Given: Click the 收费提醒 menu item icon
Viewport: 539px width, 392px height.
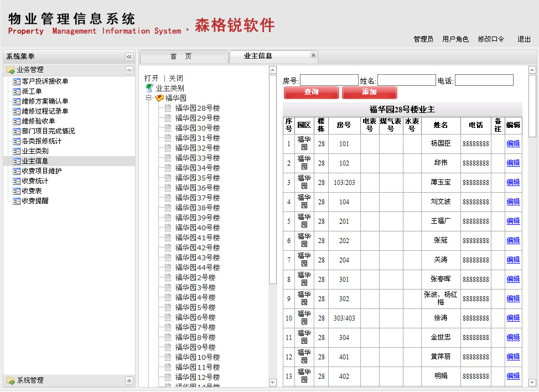Looking at the screenshot, I should click(x=17, y=201).
